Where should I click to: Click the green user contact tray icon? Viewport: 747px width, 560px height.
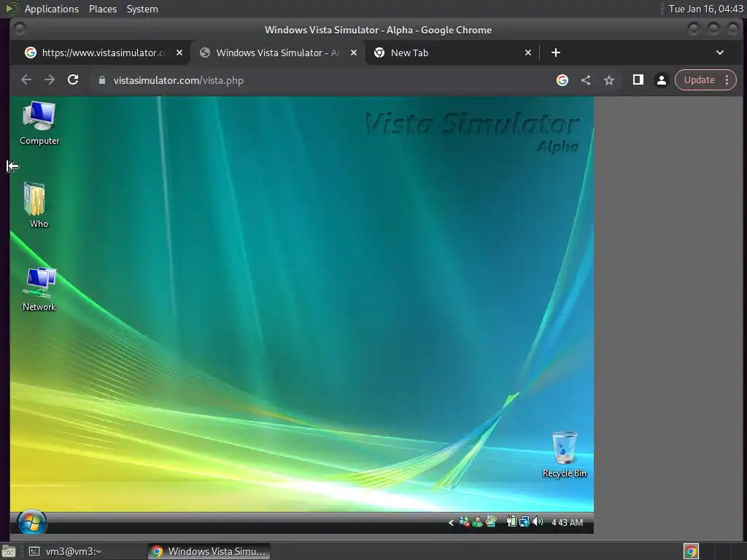point(477,522)
